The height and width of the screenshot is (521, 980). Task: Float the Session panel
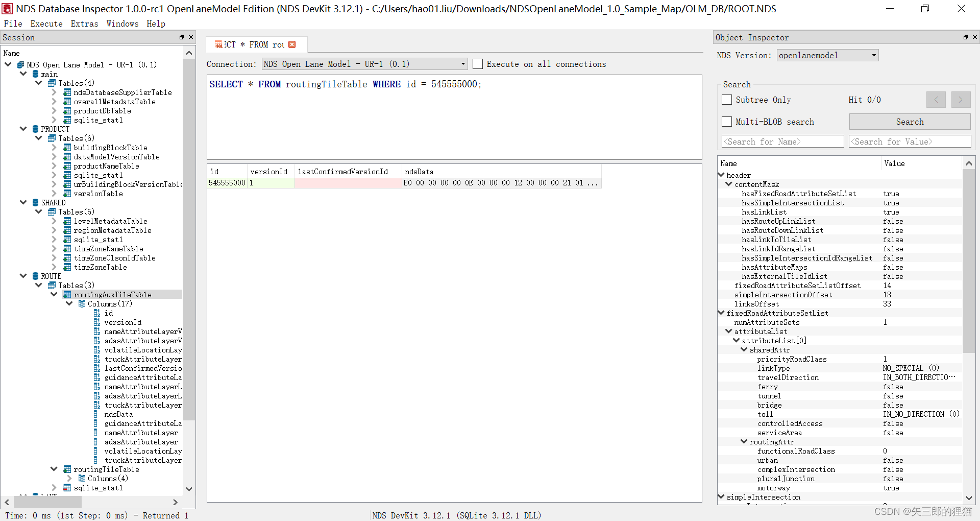click(x=182, y=37)
